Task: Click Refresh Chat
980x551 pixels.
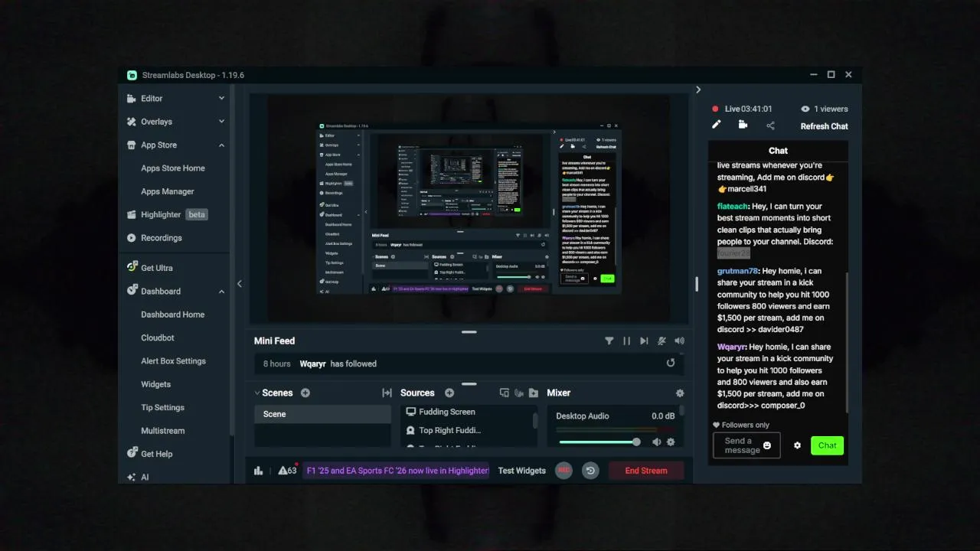Action: [x=825, y=126]
